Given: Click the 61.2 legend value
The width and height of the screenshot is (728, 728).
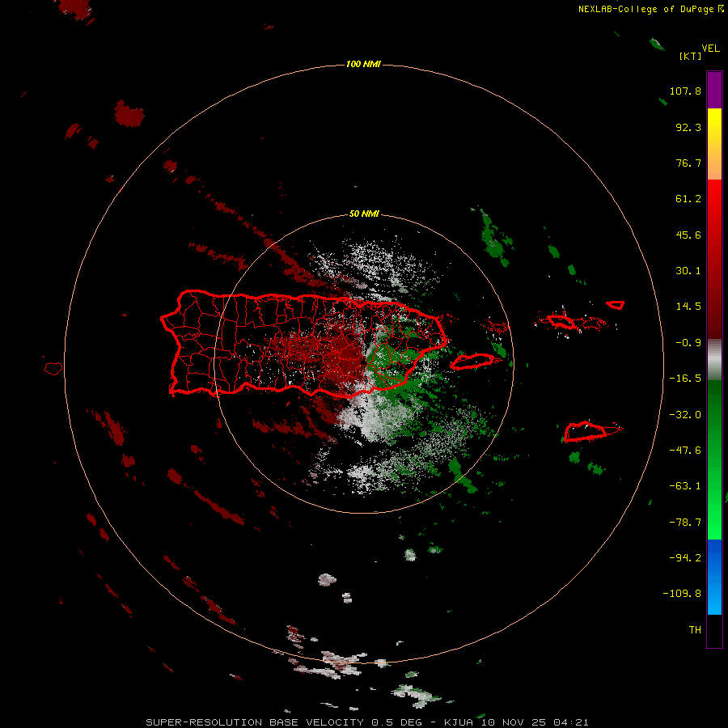Looking at the screenshot, I should (x=688, y=199).
